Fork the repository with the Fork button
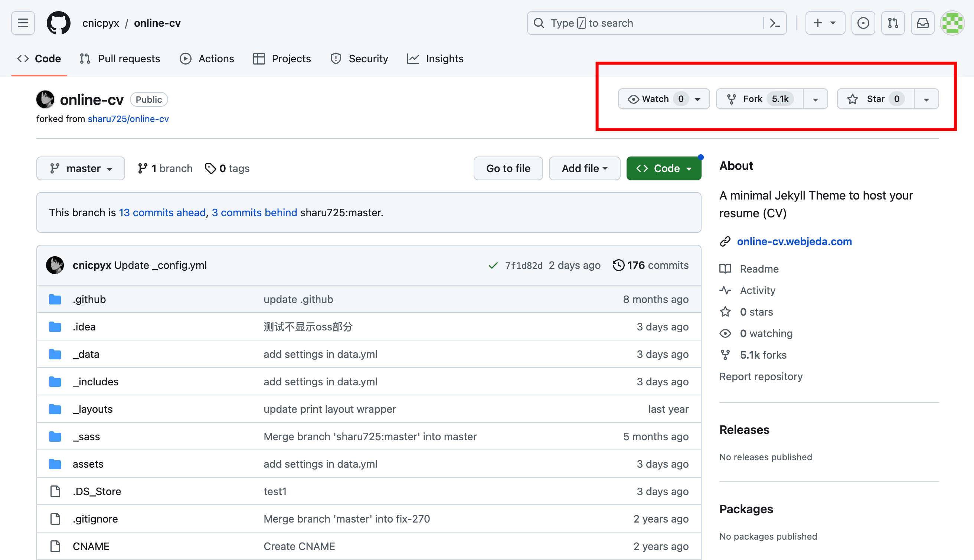The image size is (974, 560). pyautogui.click(x=760, y=99)
